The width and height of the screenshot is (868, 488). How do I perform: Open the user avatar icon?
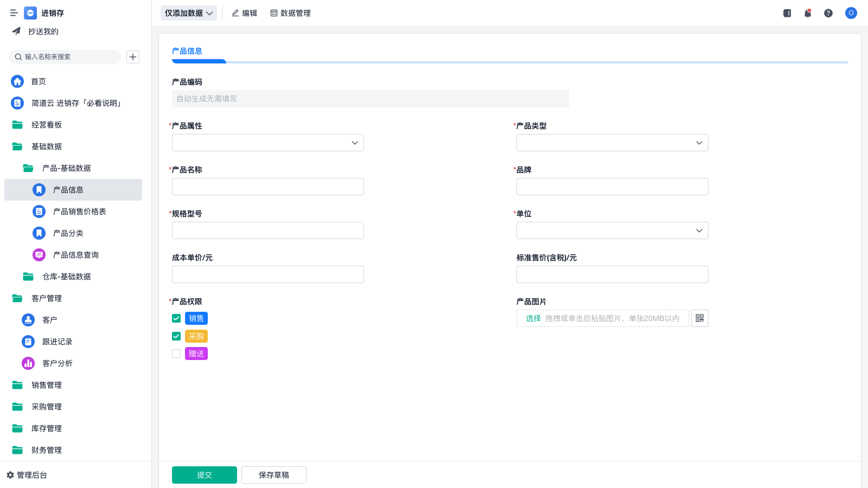pyautogui.click(x=851, y=13)
